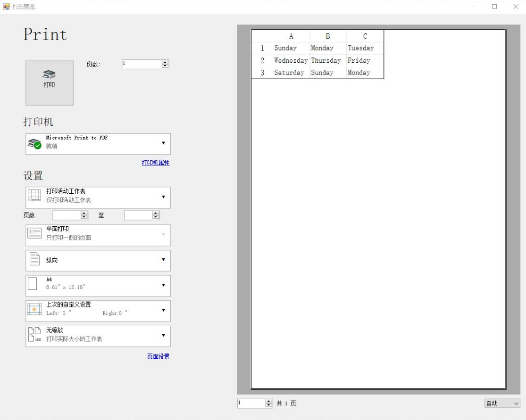The height and width of the screenshot is (420, 526).
Task: Click the A4 paper size icon
Action: coord(33,284)
